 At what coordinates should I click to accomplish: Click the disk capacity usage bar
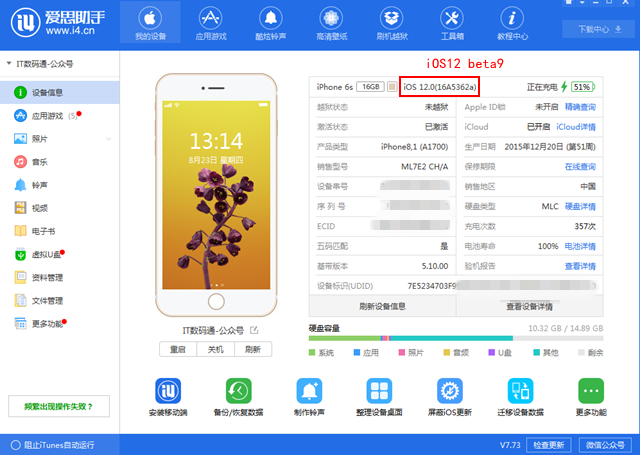click(x=456, y=338)
